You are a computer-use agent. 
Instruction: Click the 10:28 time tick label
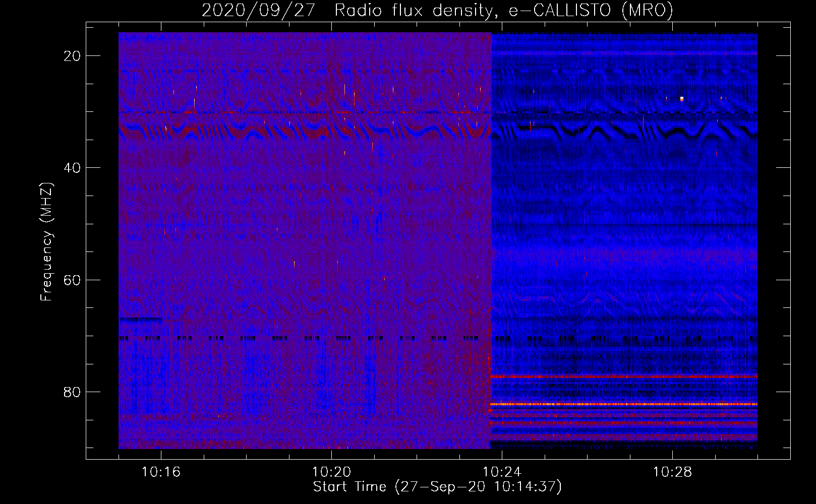(672, 472)
